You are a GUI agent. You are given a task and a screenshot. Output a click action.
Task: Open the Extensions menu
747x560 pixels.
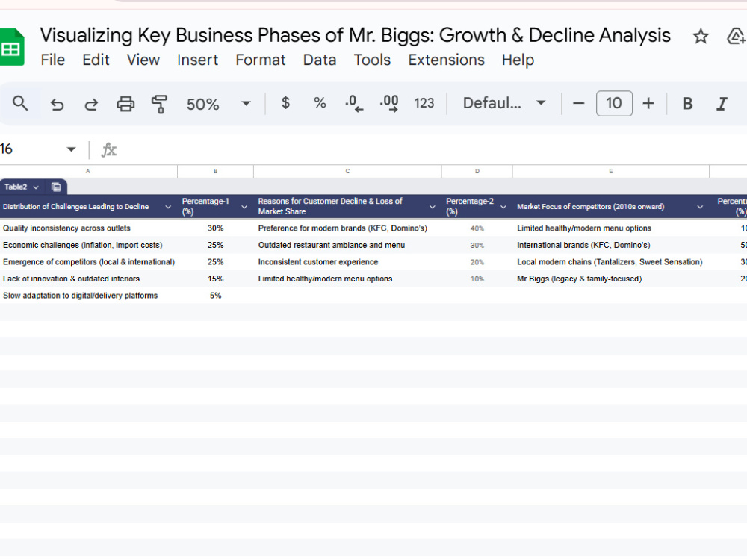[x=447, y=60]
